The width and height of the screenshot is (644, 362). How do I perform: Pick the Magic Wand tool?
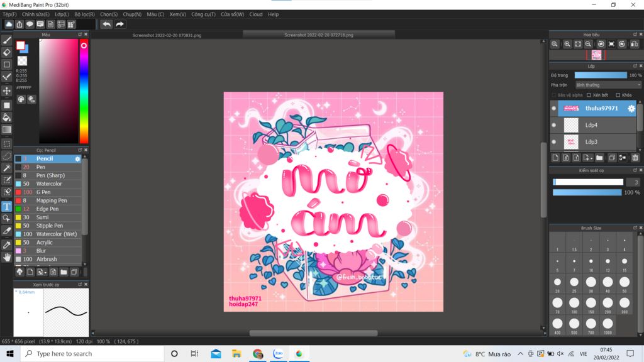click(6, 168)
